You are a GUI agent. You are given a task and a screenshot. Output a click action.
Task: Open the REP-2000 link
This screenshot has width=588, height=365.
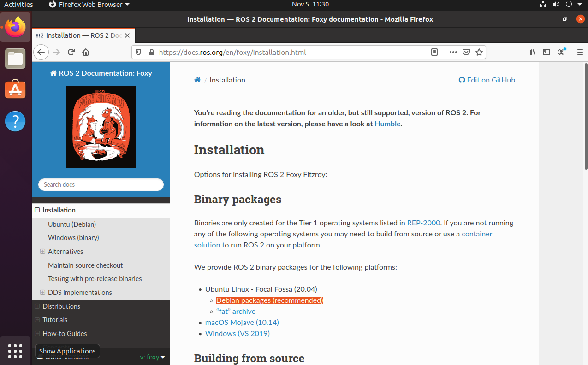pos(424,223)
